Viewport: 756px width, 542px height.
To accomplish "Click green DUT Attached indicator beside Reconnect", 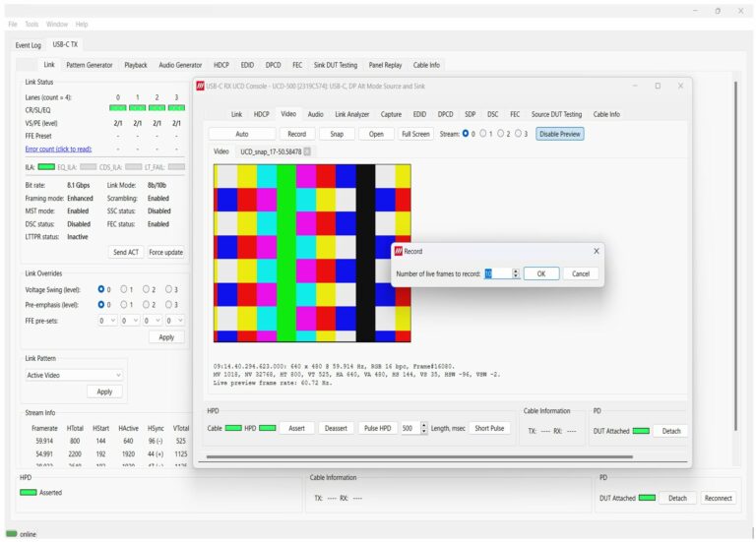I will [x=647, y=498].
